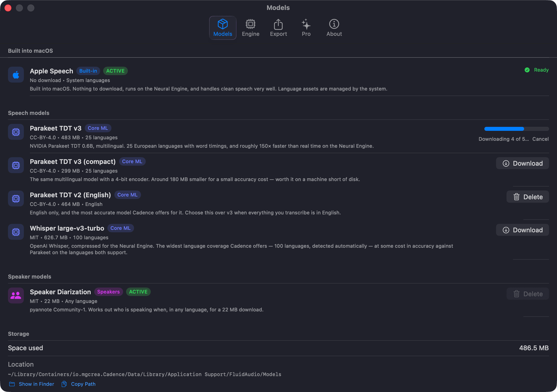Click the pyannote Community-1 description text

tap(146, 309)
